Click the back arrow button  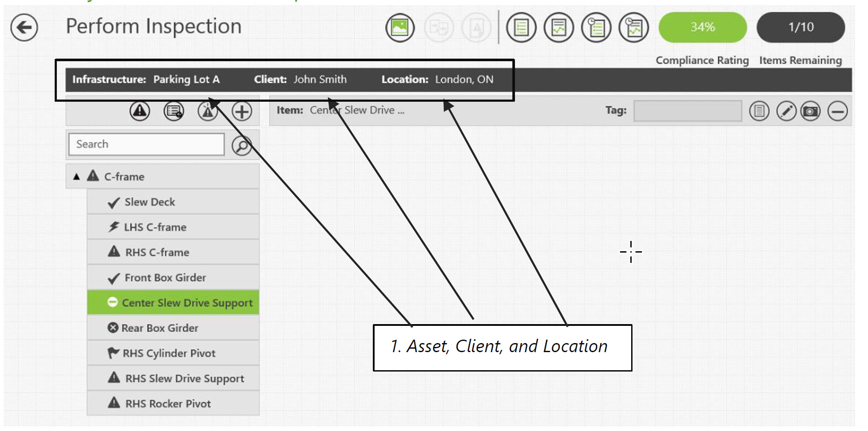coord(24,28)
